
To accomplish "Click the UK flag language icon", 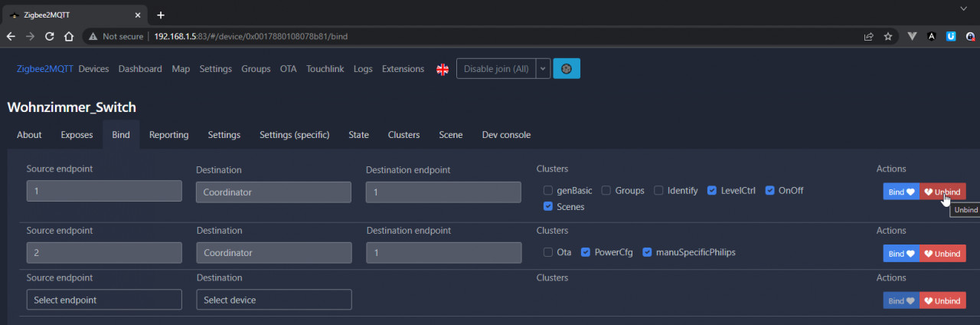I will [x=443, y=69].
